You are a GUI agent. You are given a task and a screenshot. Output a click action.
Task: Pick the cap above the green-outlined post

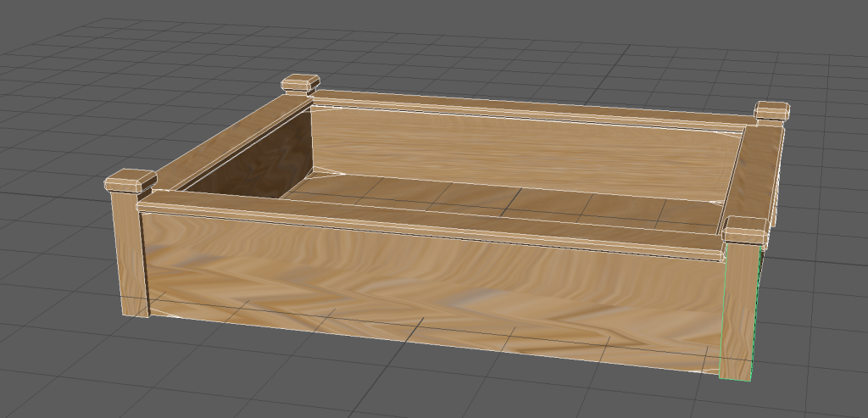tap(745, 229)
